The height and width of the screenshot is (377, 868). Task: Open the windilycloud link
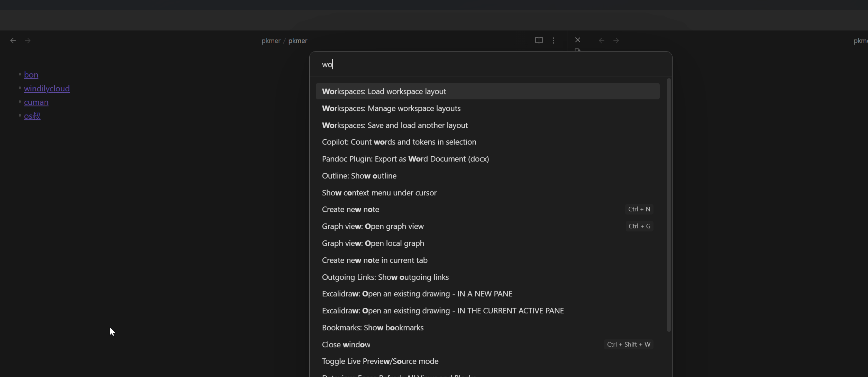[47, 89]
